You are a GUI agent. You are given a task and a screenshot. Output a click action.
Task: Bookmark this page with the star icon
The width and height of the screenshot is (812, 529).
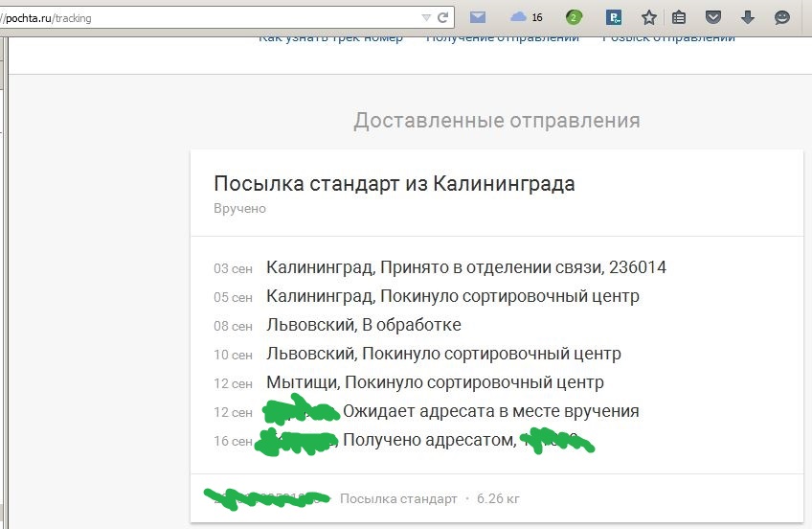click(648, 17)
